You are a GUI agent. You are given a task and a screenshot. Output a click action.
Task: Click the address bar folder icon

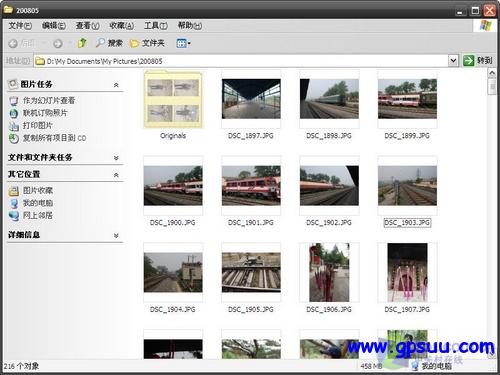[40, 61]
